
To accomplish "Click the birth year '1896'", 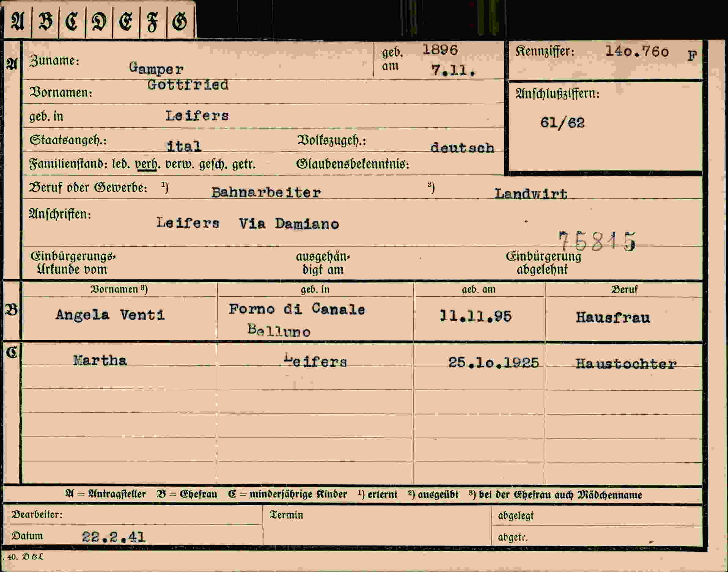I will click(x=440, y=50).
